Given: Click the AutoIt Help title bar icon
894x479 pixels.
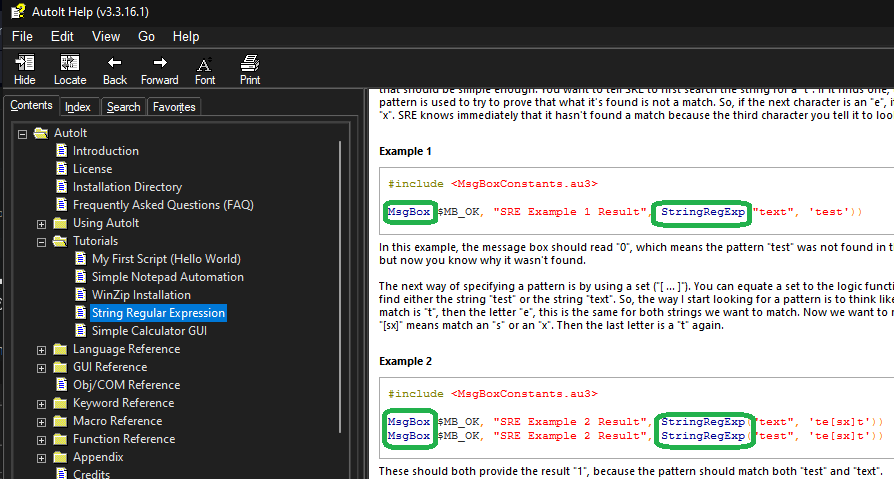Looking at the screenshot, I should (x=18, y=11).
